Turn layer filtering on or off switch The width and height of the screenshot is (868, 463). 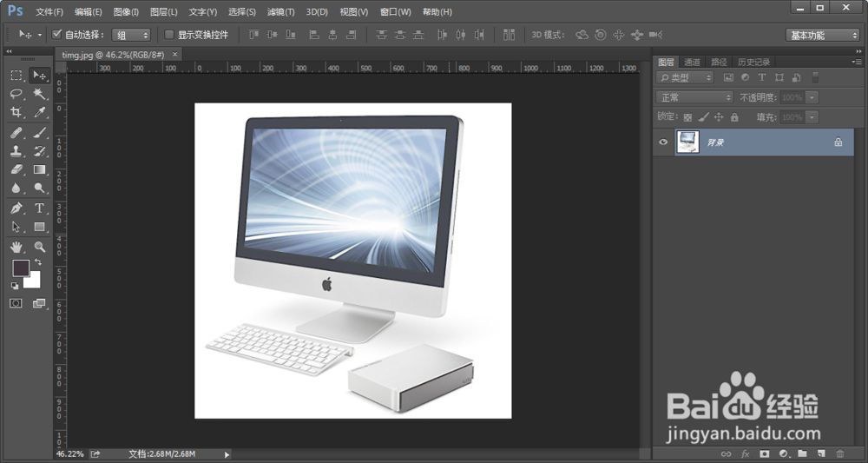pyautogui.click(x=815, y=77)
